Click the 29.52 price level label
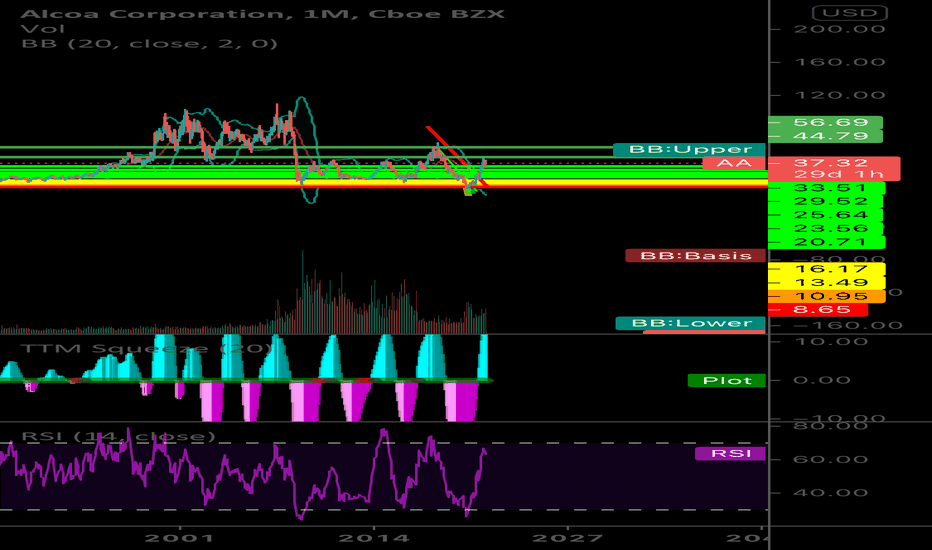The image size is (932, 550). (x=826, y=202)
